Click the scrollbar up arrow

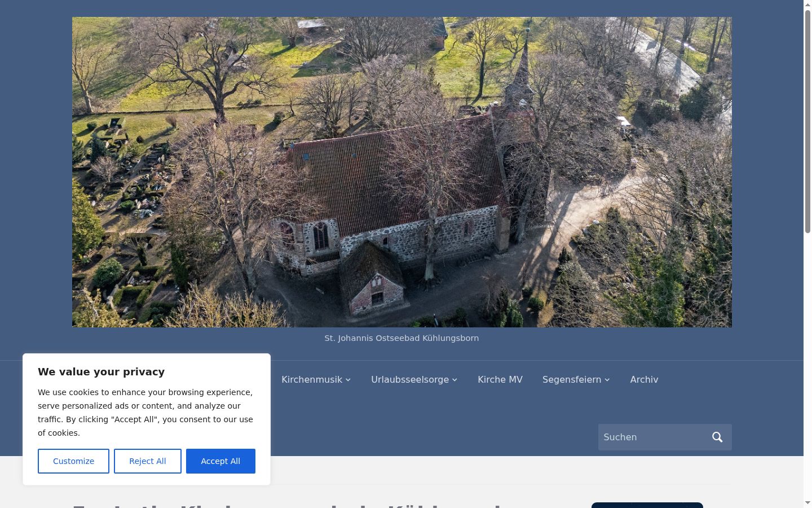[x=807, y=4]
